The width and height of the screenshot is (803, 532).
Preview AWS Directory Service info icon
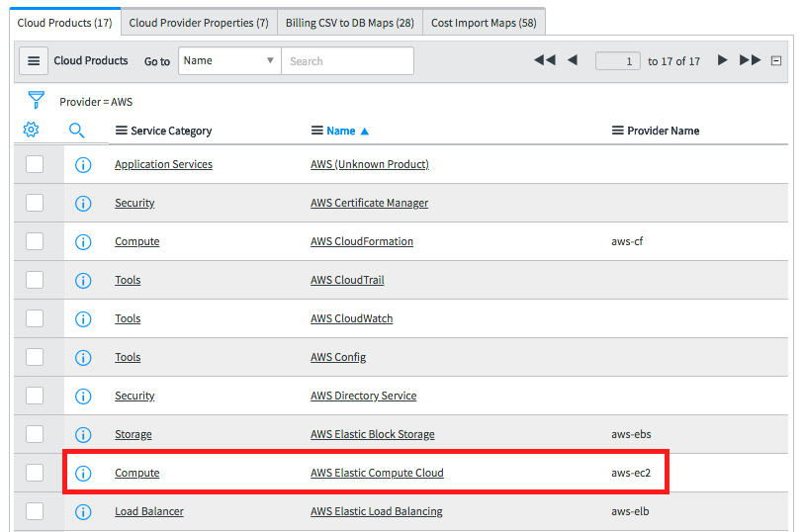coord(83,397)
